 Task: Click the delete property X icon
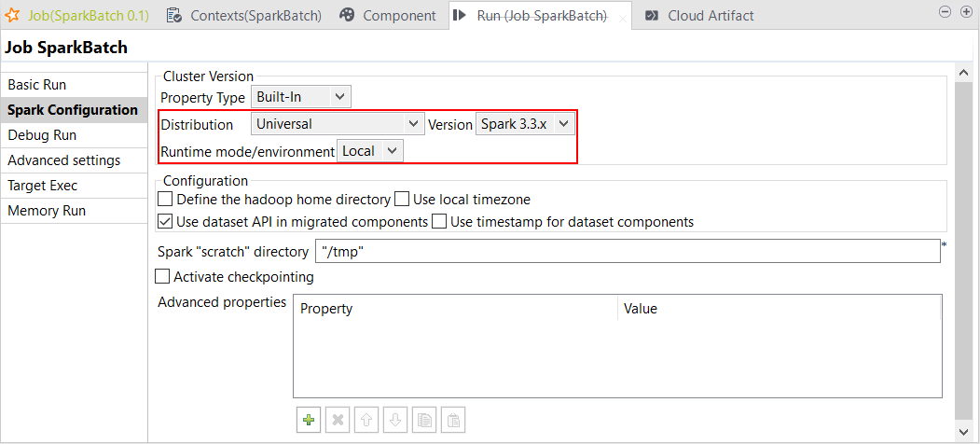click(338, 420)
